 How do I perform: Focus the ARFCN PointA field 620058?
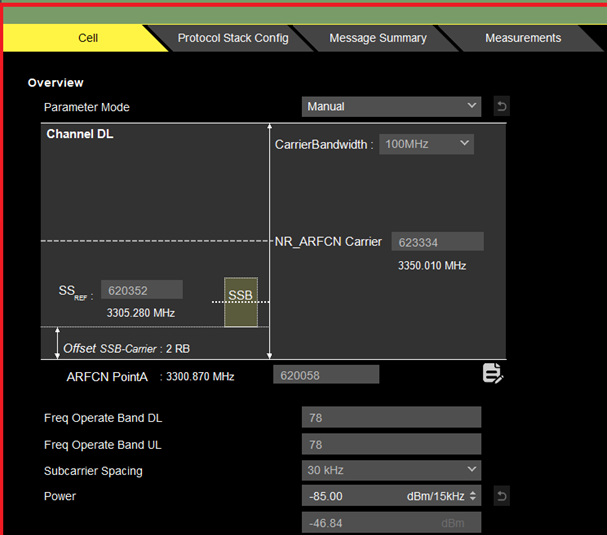tap(326, 375)
